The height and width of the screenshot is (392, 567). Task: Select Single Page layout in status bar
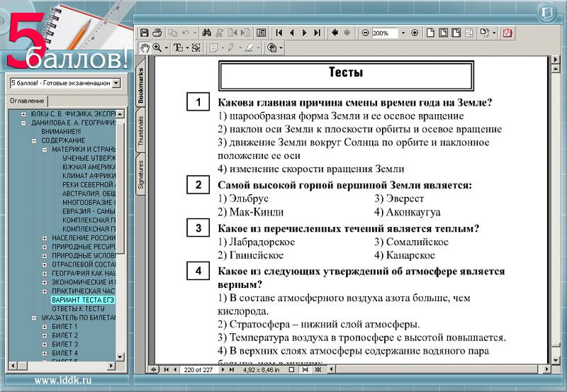coord(291,369)
